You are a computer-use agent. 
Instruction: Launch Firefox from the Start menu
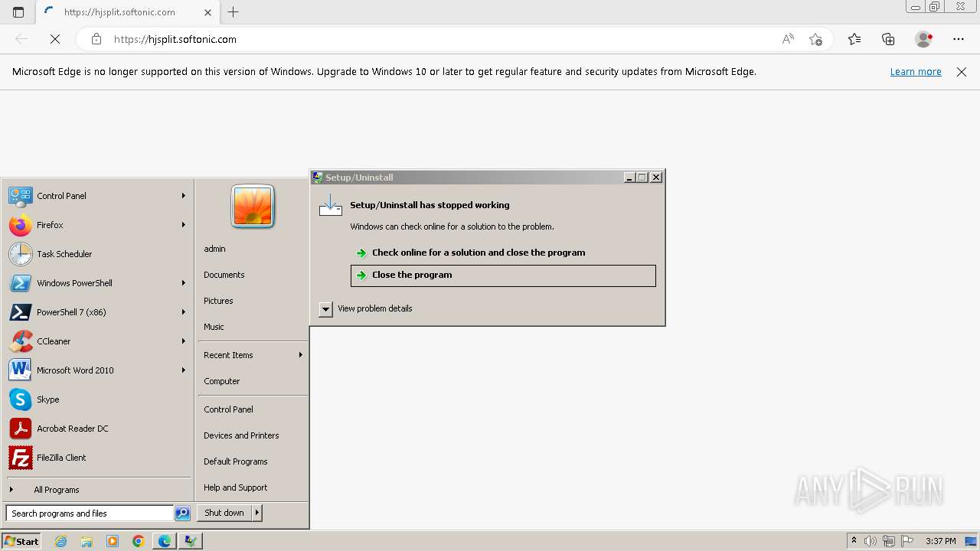21,225
